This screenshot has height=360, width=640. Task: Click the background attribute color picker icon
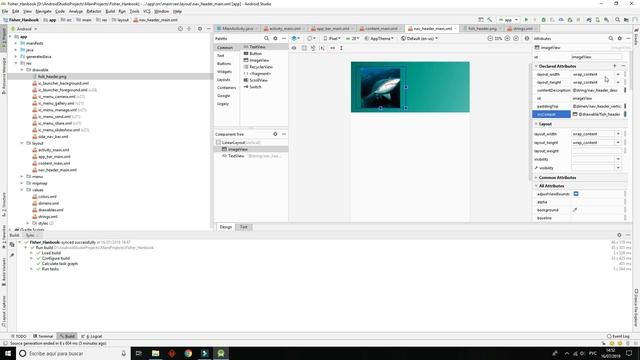coord(575,210)
